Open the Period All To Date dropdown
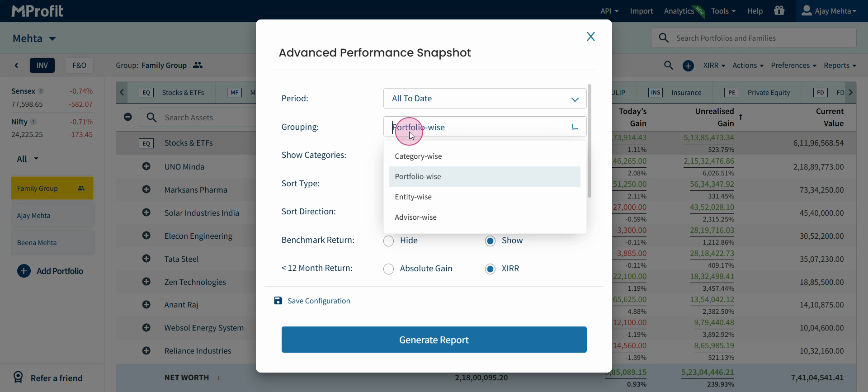The height and width of the screenshot is (392, 868). (x=485, y=99)
